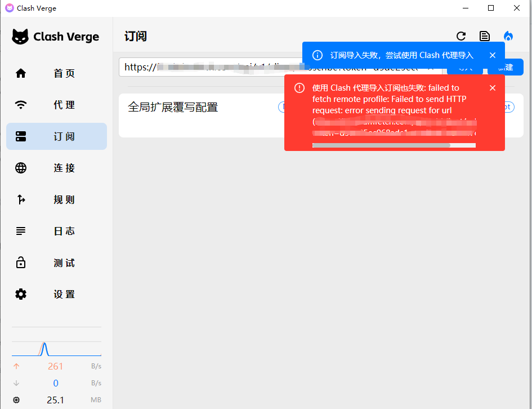Viewport: 532px width, 409px height.
Task: Click the wifi proxy icon
Action: 21,105
